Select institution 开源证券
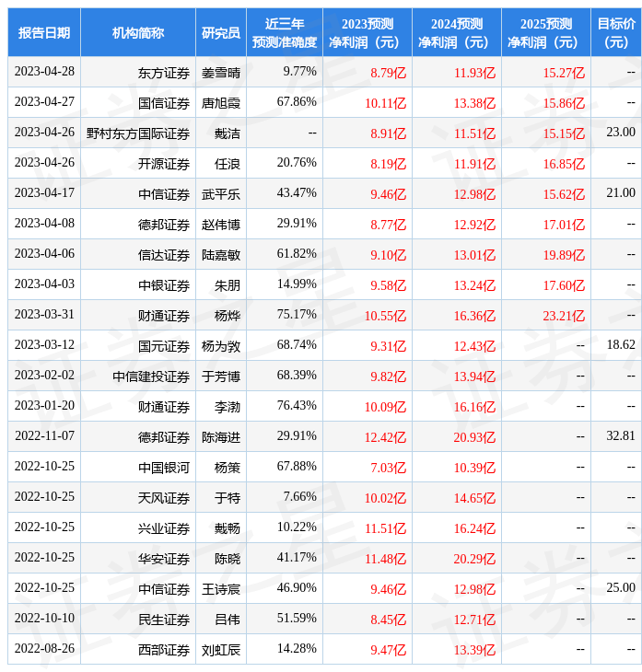The width and height of the screenshot is (642, 672). coord(163,164)
